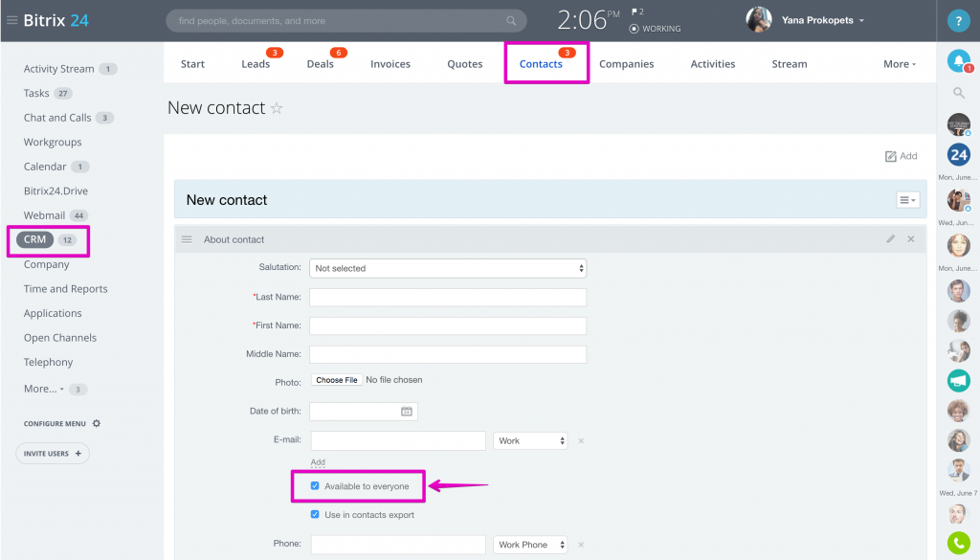Open the notifications bell icon
980x560 pixels.
pos(958,60)
